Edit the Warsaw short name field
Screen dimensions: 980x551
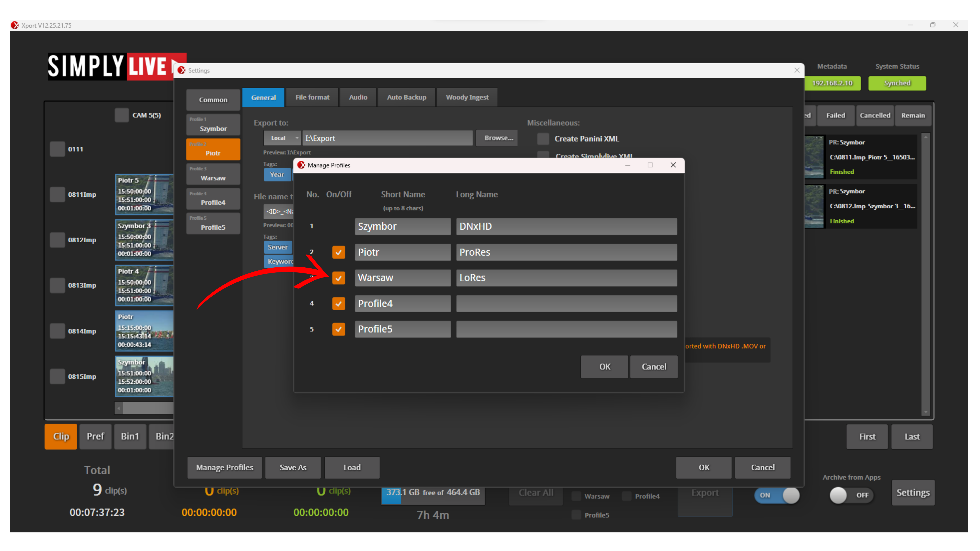[403, 278]
